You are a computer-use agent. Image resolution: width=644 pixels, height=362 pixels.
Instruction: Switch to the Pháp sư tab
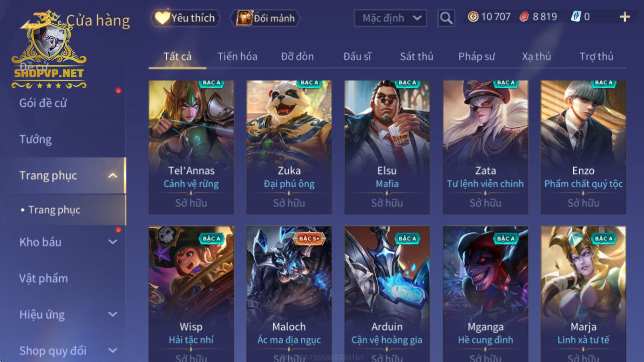point(476,56)
